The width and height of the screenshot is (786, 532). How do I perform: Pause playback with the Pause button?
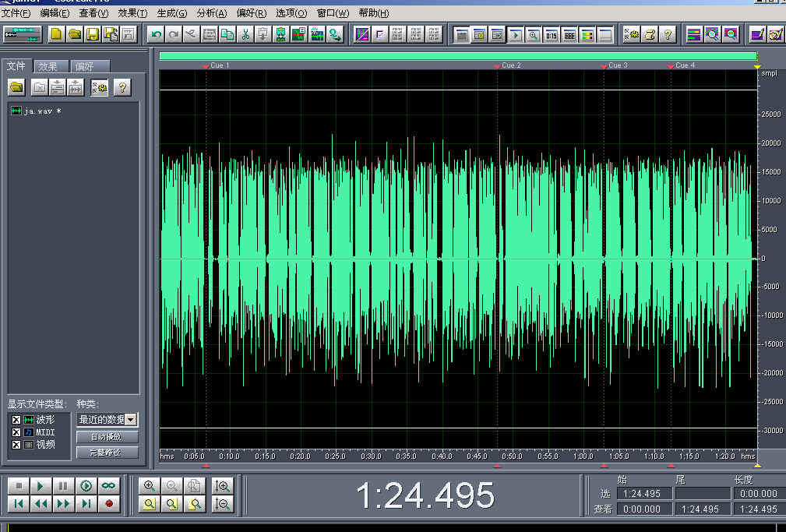[x=63, y=486]
